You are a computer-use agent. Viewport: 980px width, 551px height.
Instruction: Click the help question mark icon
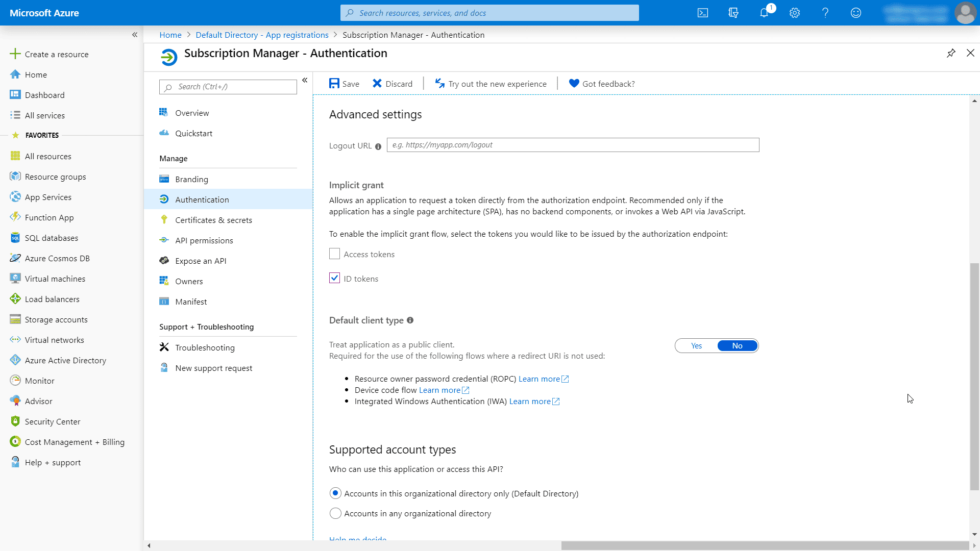[825, 13]
